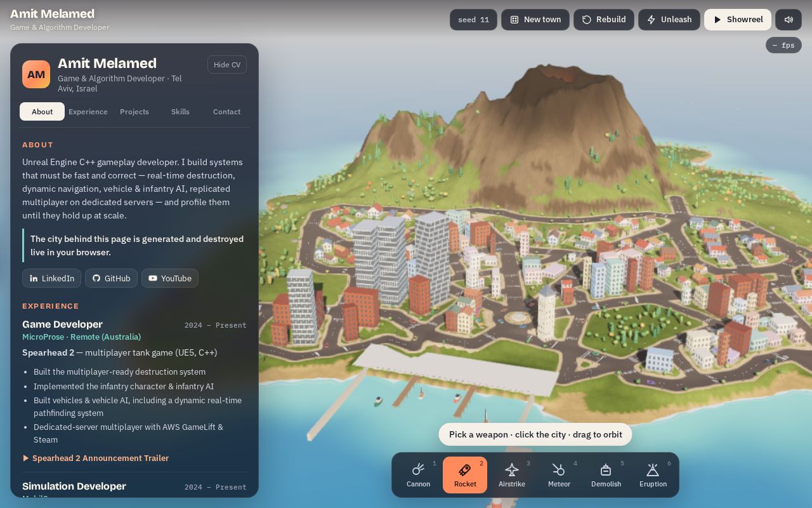Viewport: 812px width, 508px height.
Task: Select the Demolish weapon
Action: [606, 475]
